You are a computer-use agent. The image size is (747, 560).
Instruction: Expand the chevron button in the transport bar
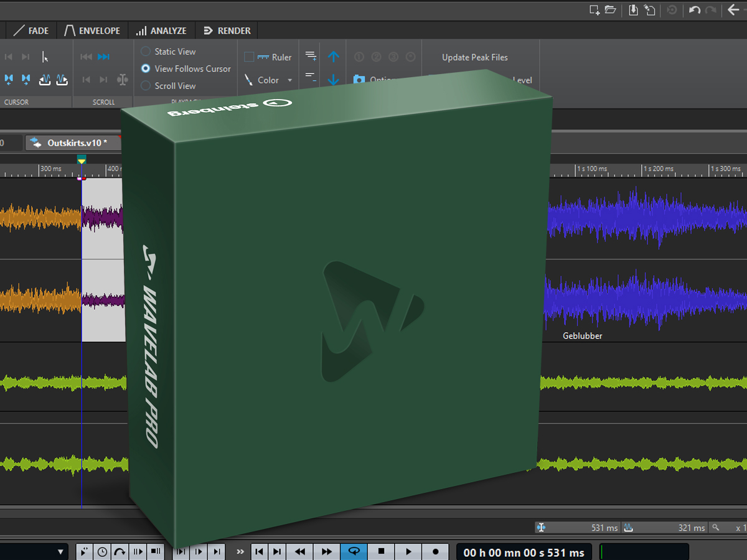click(x=239, y=551)
